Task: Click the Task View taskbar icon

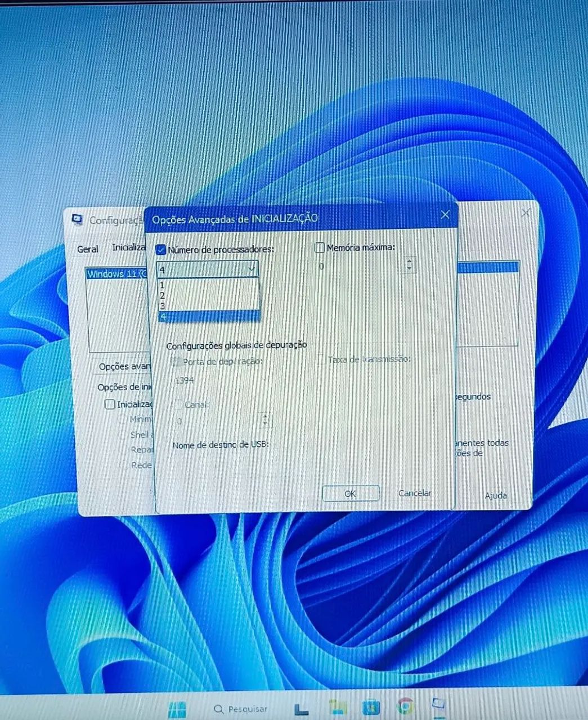Action: coord(302,708)
